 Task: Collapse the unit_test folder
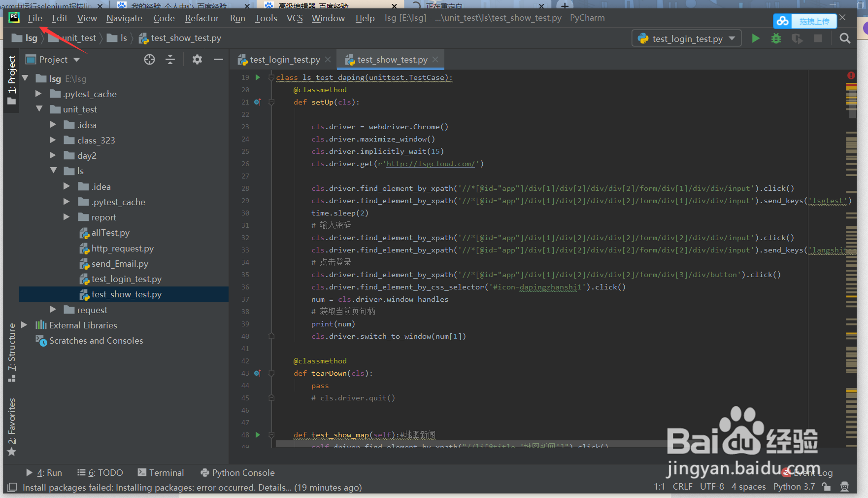click(39, 109)
